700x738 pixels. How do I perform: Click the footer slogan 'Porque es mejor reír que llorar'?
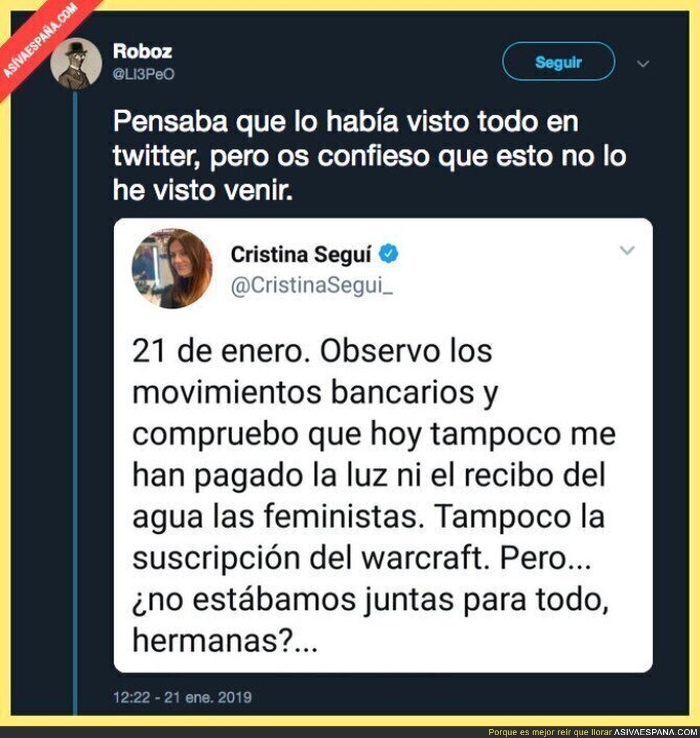(x=550, y=732)
